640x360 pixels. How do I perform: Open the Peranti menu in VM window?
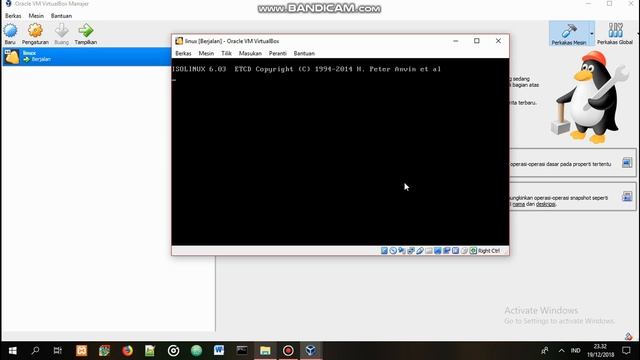point(278,53)
